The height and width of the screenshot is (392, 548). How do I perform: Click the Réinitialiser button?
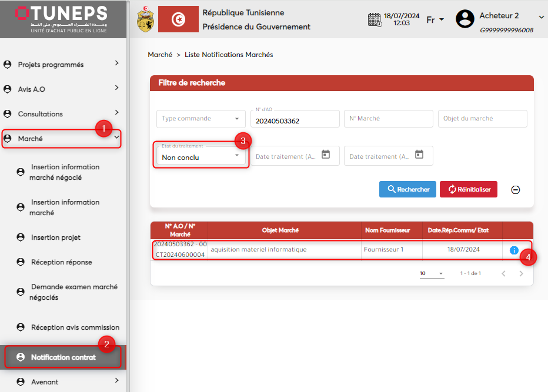[x=469, y=189]
